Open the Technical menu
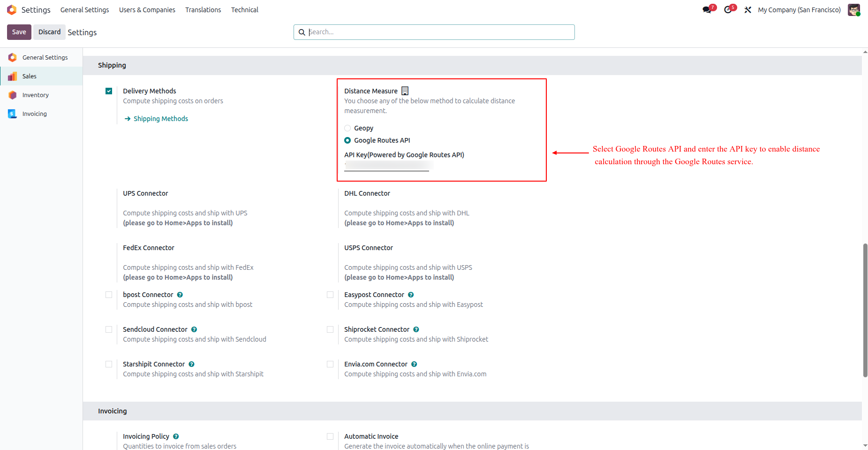868x450 pixels. [x=245, y=10]
